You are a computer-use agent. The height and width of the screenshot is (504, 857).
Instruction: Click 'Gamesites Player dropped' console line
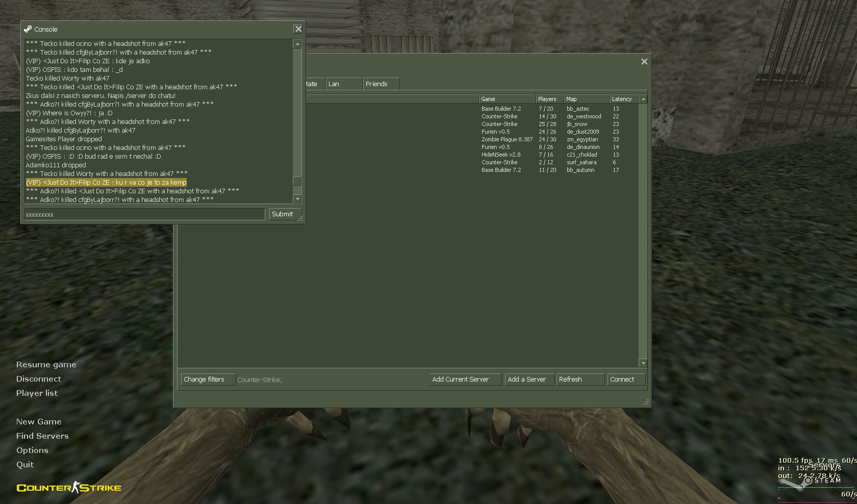(x=64, y=139)
